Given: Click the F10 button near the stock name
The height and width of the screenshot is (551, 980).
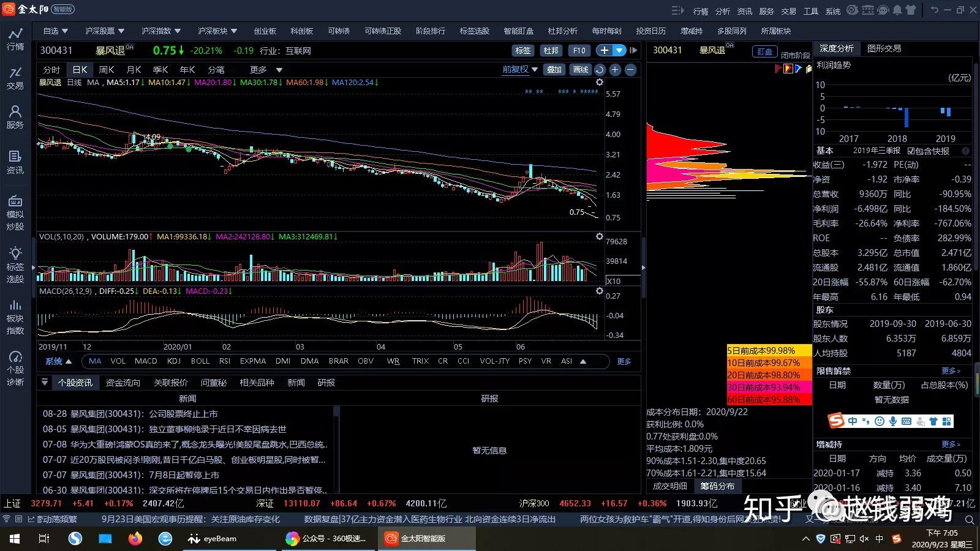Looking at the screenshot, I should coord(579,51).
